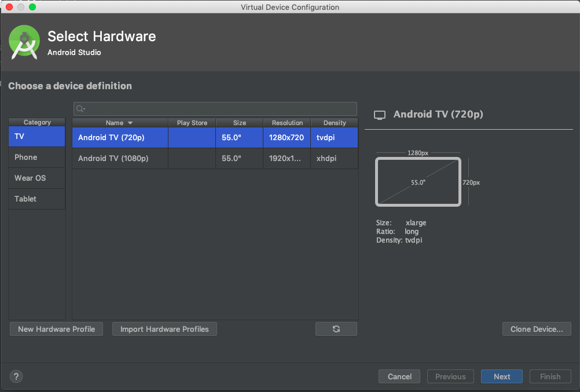The image size is (580, 392).
Task: Select the Android TV (1080p) row
Action: click(x=215, y=158)
